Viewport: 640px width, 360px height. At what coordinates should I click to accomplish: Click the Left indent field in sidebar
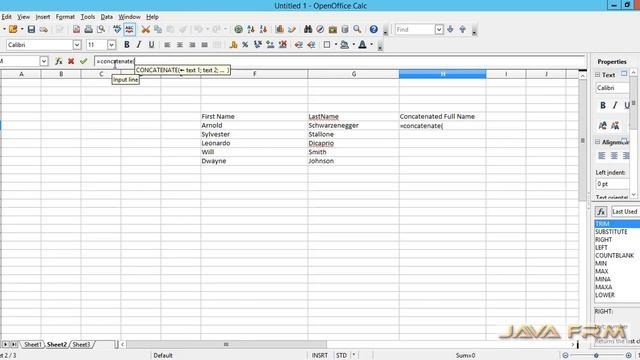(612, 184)
